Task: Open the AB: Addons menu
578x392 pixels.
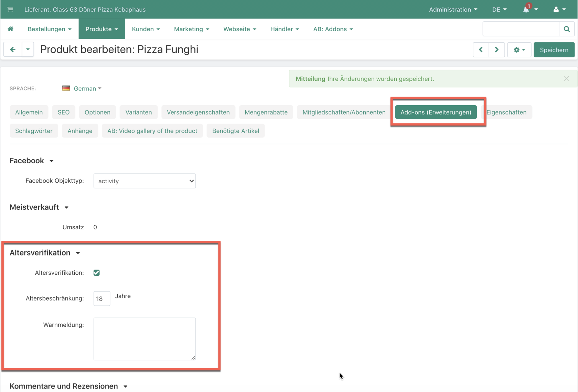Action: click(333, 29)
